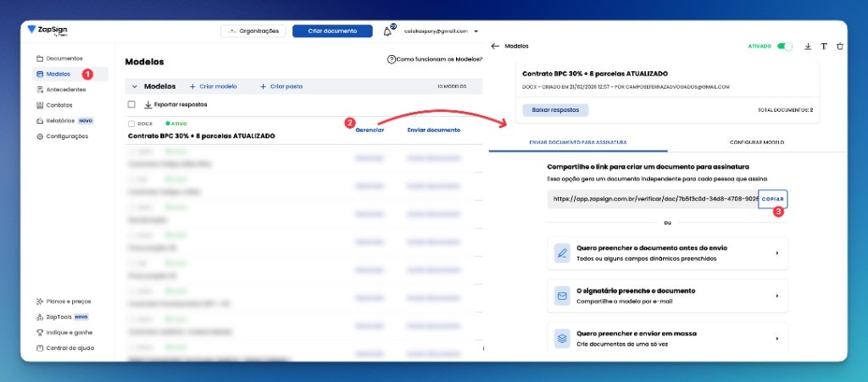Click Exportar respostas
868x382 pixels.
(x=175, y=104)
